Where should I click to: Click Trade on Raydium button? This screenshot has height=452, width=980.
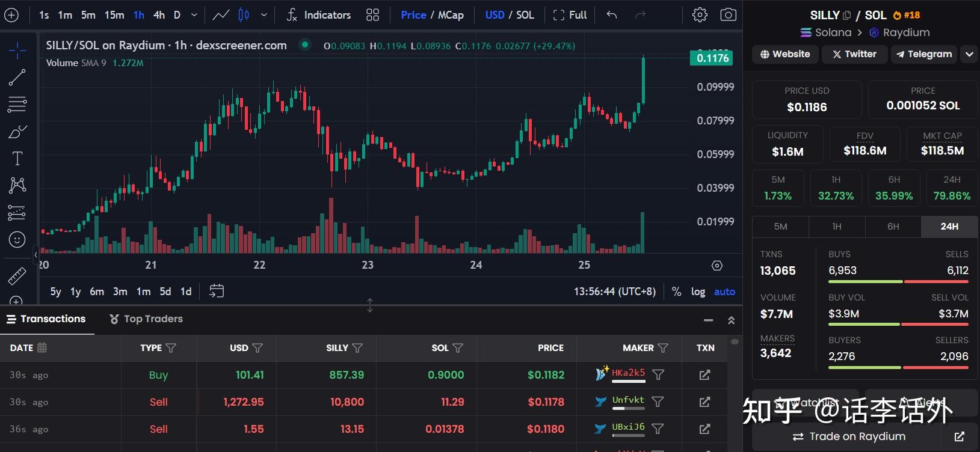[848, 436]
